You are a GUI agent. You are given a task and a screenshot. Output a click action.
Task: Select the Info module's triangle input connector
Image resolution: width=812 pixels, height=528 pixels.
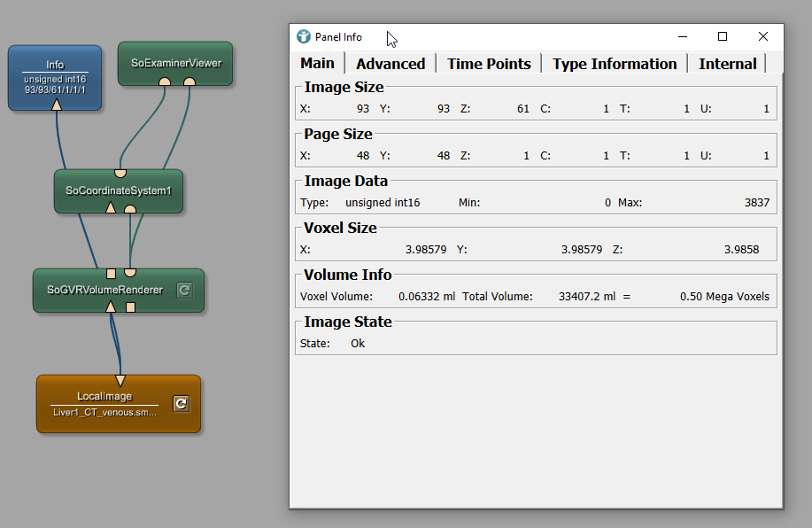coord(56,105)
